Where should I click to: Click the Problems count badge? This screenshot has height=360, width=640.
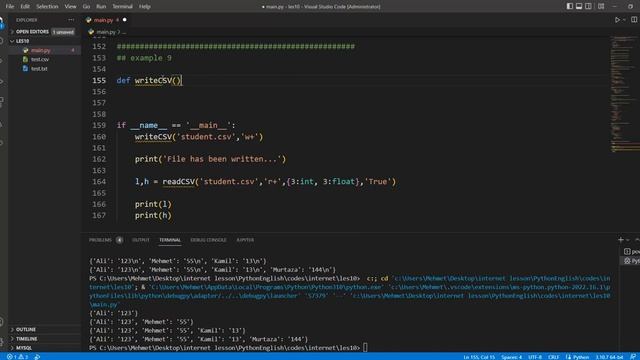119,240
